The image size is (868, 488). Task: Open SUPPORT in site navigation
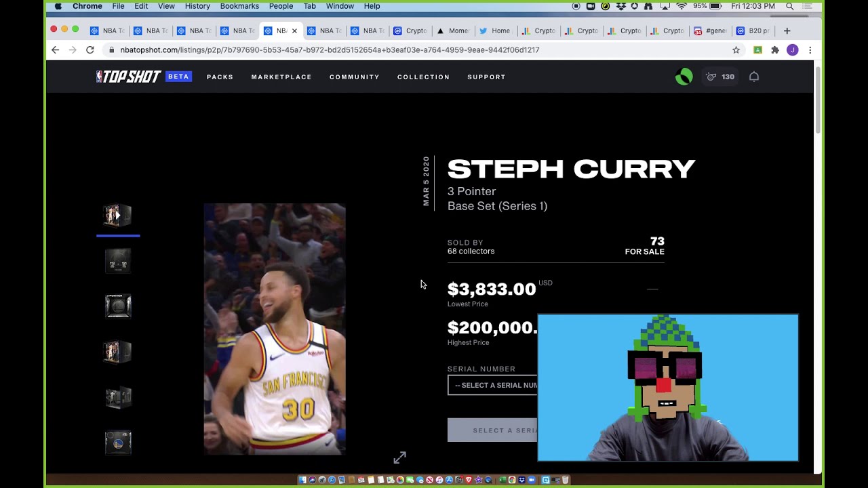coord(486,77)
